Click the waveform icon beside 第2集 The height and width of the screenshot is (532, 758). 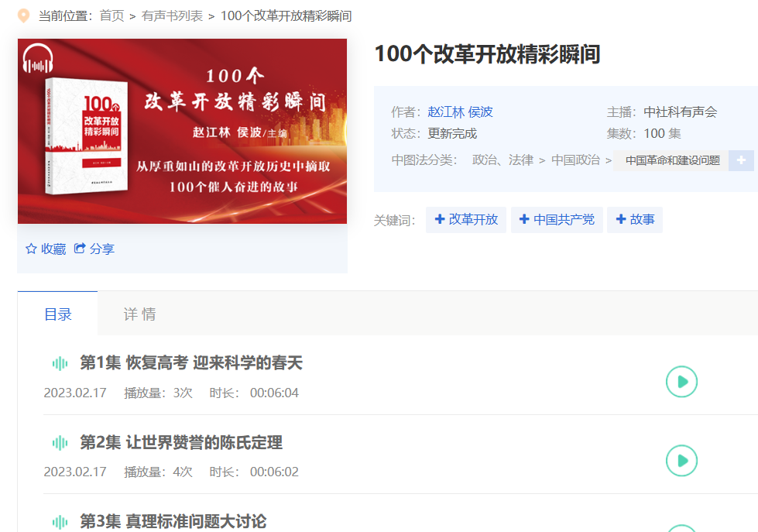[60, 442]
